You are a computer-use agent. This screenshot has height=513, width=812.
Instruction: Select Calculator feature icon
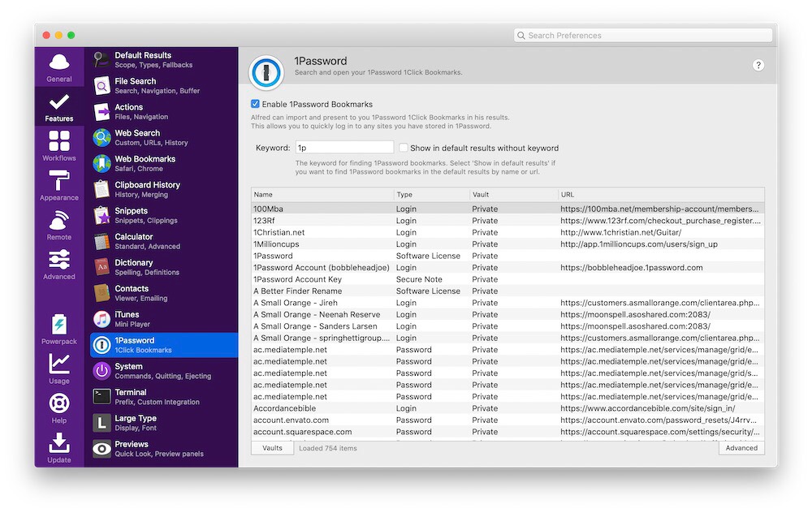(102, 241)
